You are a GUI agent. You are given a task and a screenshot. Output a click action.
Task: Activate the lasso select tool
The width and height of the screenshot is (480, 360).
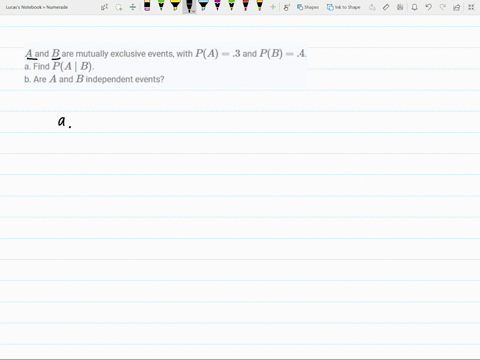click(119, 7)
